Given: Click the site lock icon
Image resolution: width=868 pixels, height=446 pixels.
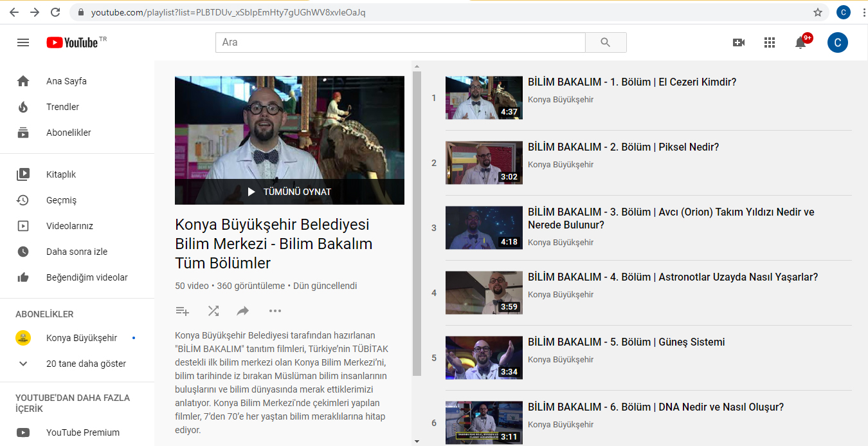Looking at the screenshot, I should pyautogui.click(x=81, y=12).
